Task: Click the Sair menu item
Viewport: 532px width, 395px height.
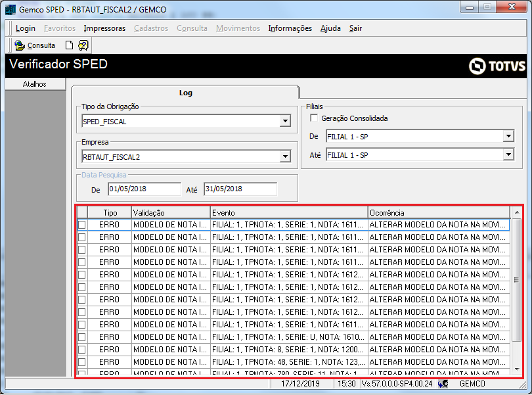Action: tap(355, 28)
